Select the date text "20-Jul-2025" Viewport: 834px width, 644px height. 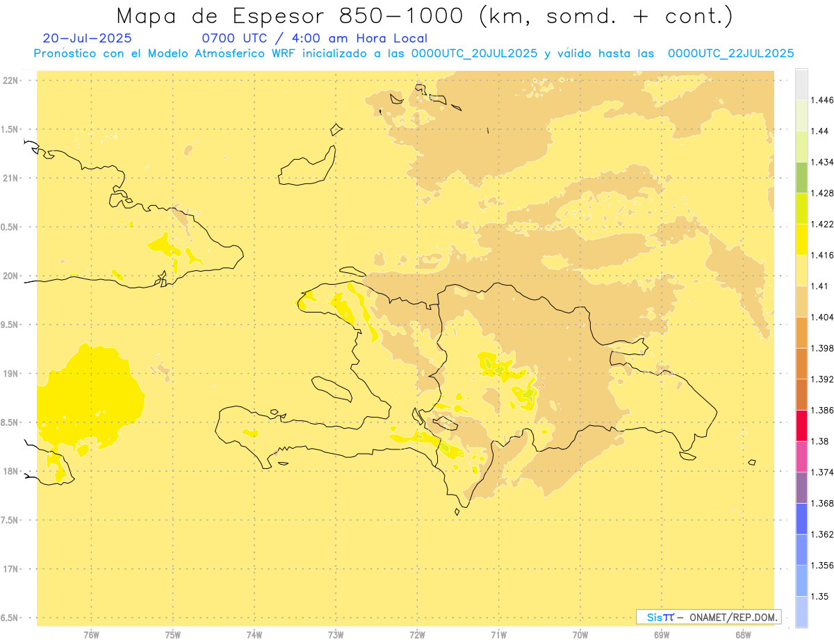87,39
